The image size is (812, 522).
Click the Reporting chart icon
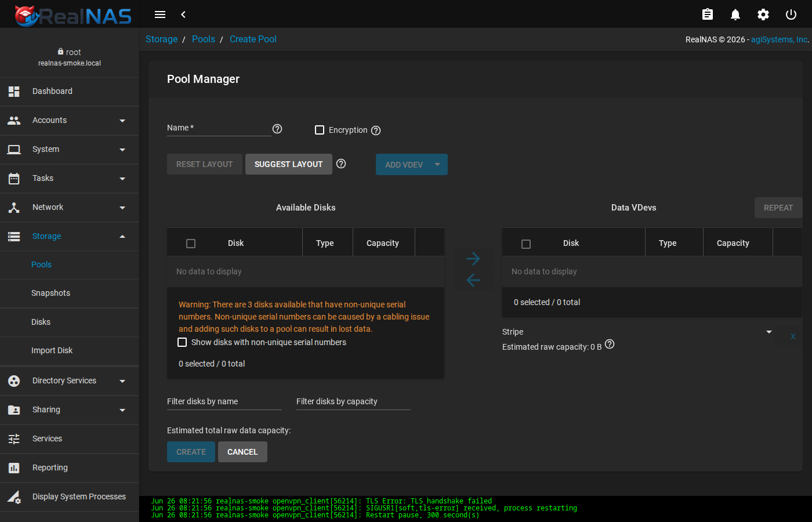(14, 467)
